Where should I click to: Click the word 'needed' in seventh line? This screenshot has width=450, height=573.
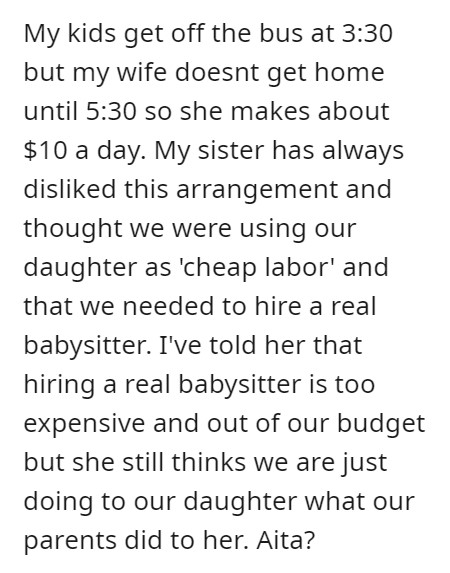tap(168, 306)
